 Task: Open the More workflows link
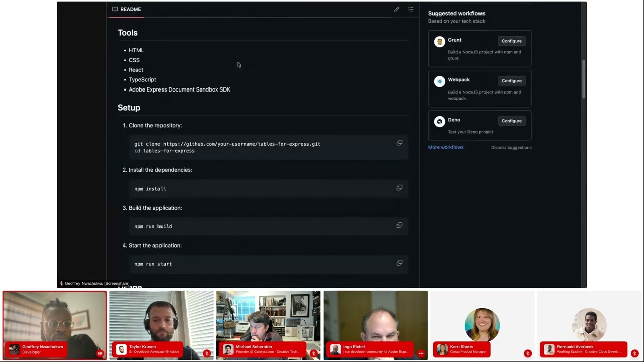[x=446, y=147]
